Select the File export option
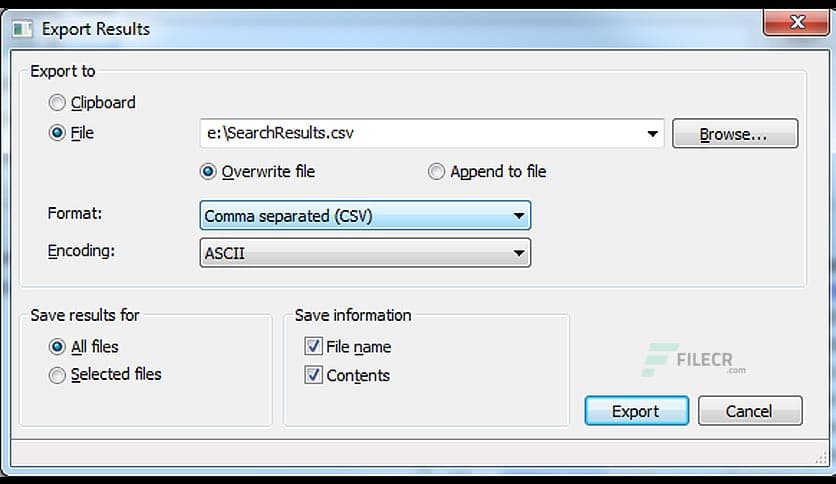 [57, 132]
